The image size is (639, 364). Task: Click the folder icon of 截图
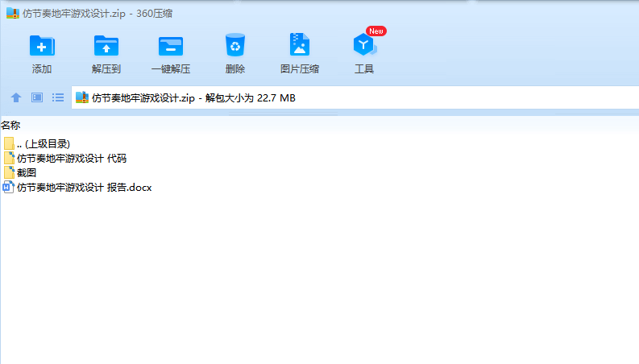(x=9, y=172)
